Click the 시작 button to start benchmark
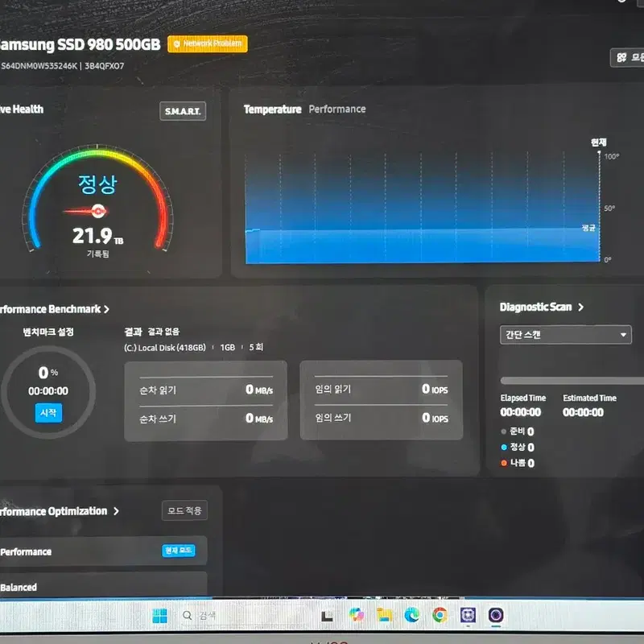644x644 pixels. point(48,413)
